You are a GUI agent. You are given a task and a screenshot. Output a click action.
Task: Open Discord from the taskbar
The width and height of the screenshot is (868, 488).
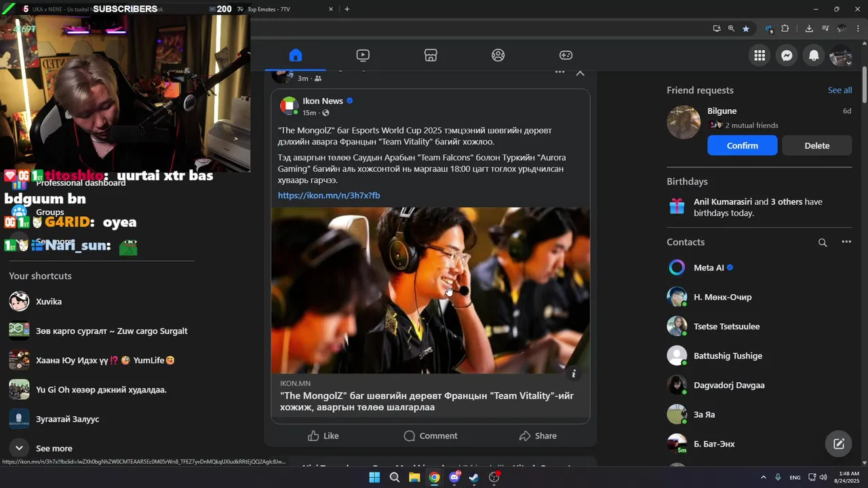click(454, 477)
